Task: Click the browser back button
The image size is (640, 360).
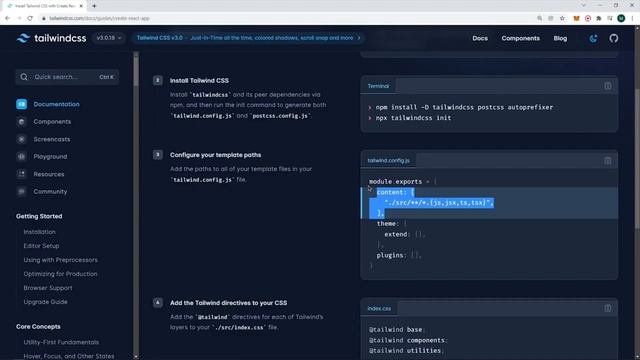Action: (x=7, y=18)
